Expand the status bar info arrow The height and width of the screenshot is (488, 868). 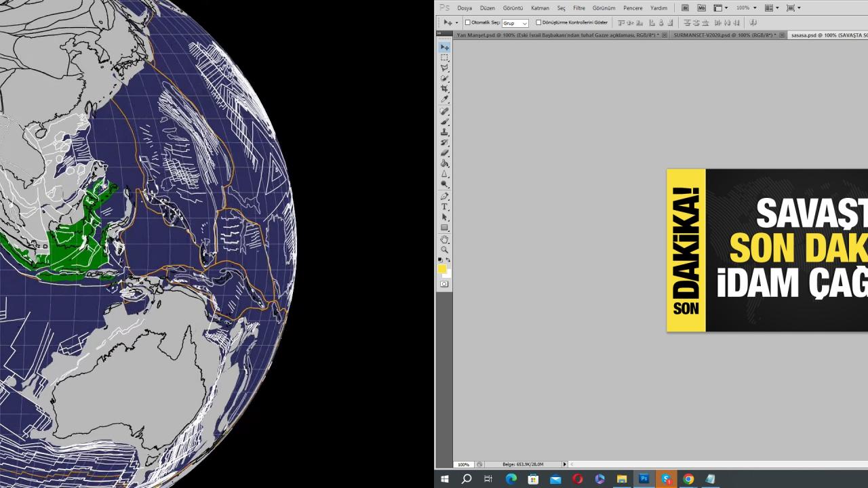coord(564,464)
